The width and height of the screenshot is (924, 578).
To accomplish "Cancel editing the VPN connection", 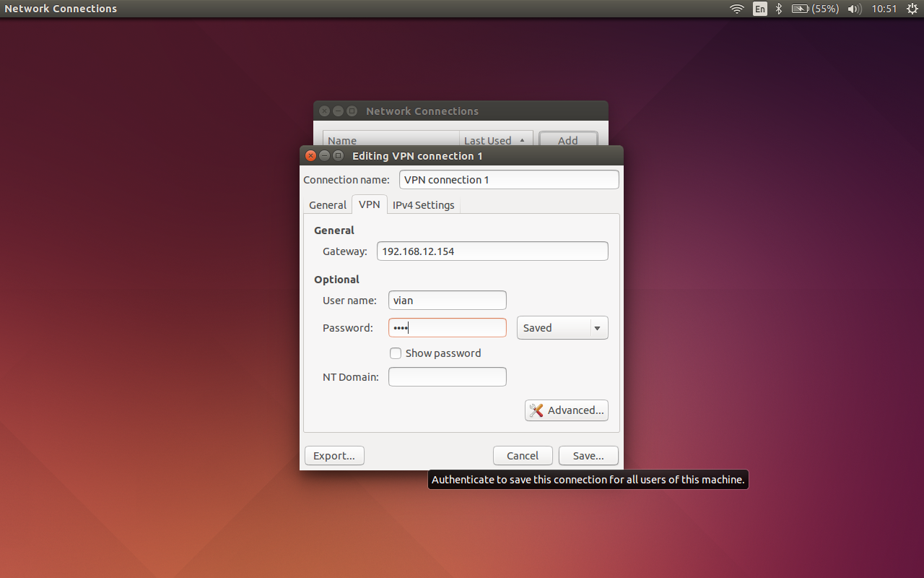I will (523, 455).
